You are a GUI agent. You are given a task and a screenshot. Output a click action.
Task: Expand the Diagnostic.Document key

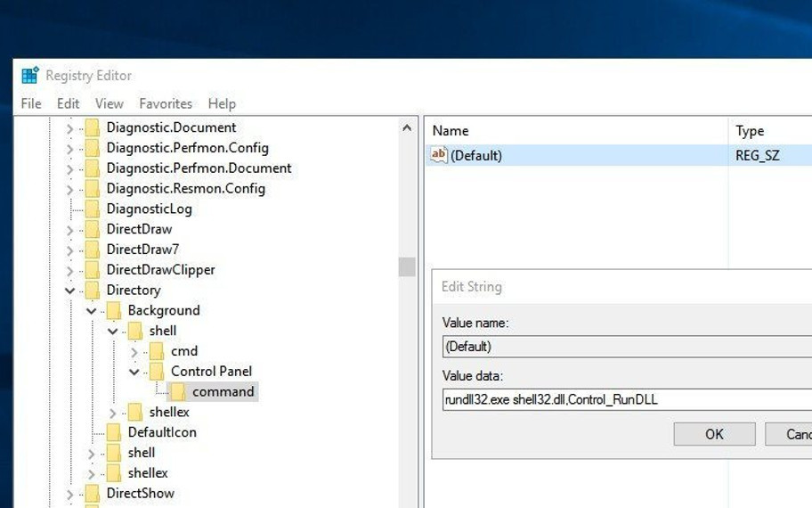pyautogui.click(x=70, y=128)
